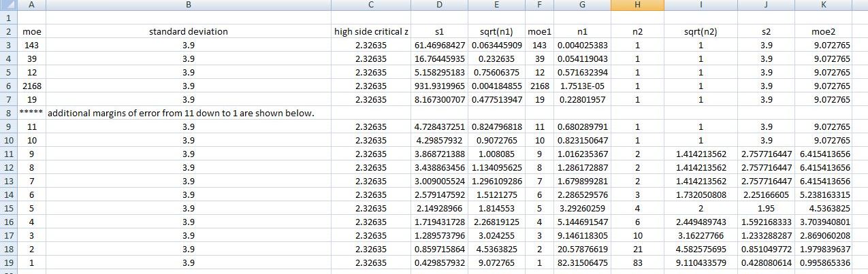
Task: Click cell with value 1.7513E-05
Action: (582, 86)
